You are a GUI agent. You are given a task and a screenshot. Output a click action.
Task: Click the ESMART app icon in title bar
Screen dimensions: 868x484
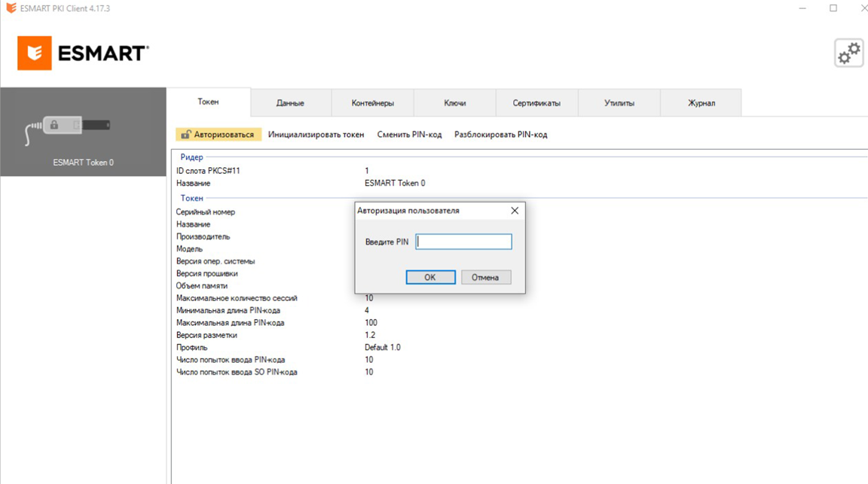coord(11,8)
